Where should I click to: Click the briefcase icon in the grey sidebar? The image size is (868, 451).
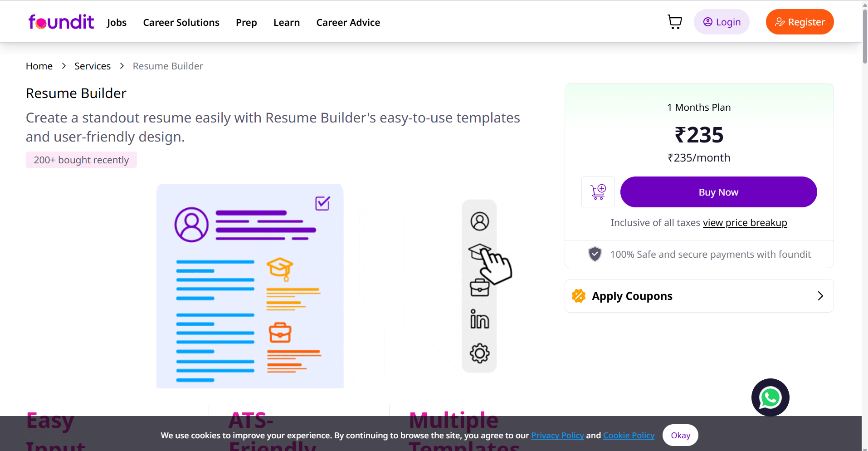[x=479, y=287]
